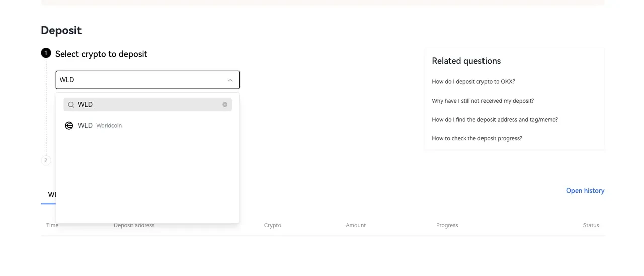The width and height of the screenshot is (644, 276).
Task: Click the Amount column header
Action: tap(356, 225)
